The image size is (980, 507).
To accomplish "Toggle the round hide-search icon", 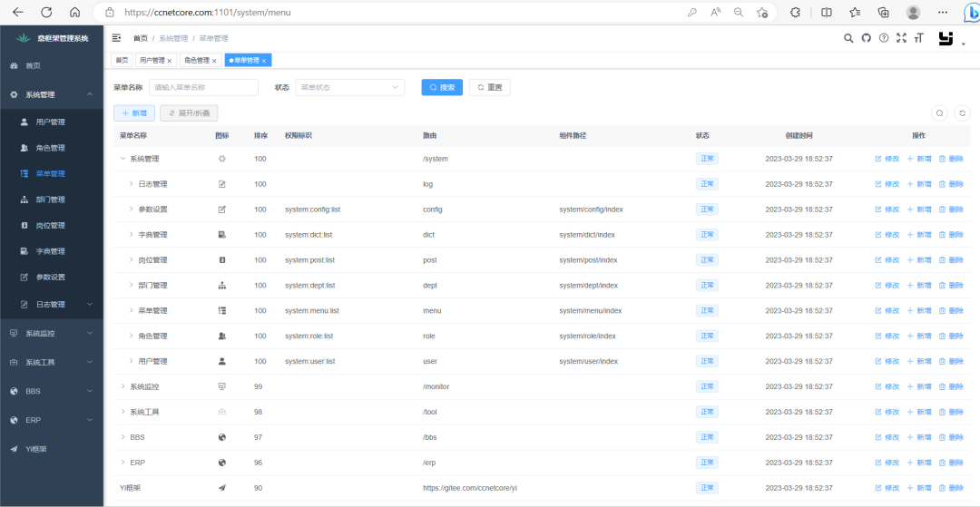I will (939, 113).
